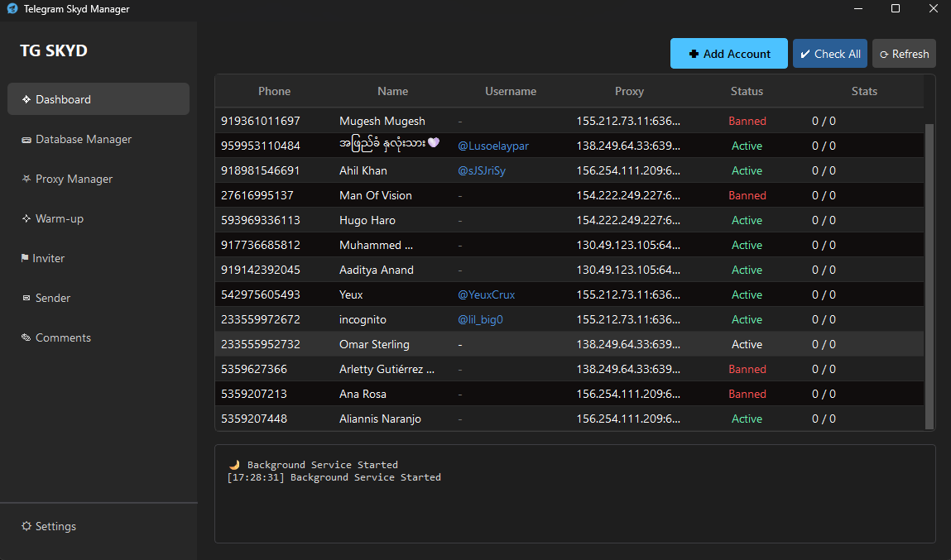951x560 pixels.
Task: Click the Database Manager icon
Action: tap(27, 140)
